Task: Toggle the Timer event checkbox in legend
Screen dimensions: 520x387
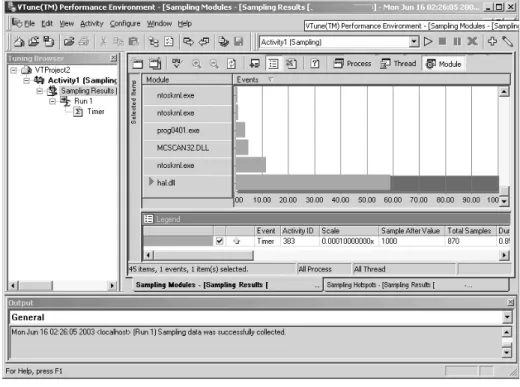Action: click(x=219, y=241)
